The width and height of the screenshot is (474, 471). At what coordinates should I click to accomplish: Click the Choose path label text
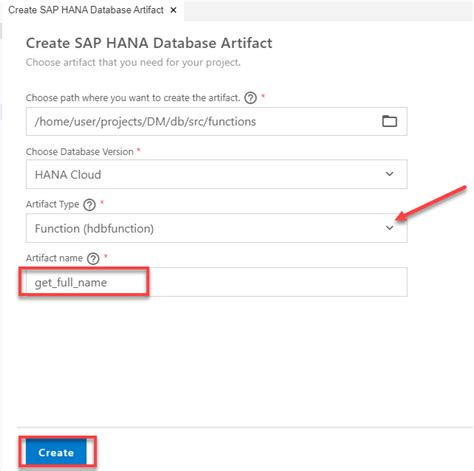[133, 98]
